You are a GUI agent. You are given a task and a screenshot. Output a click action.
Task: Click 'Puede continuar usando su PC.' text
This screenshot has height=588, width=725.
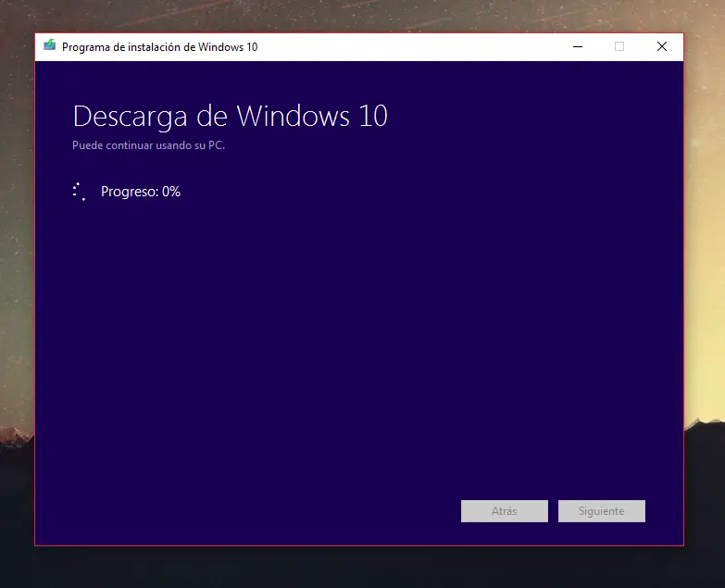(148, 145)
